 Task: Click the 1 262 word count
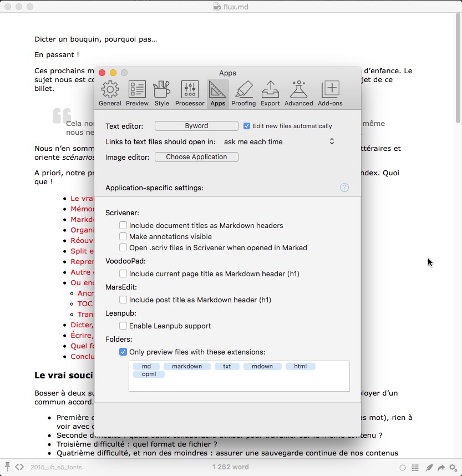230,467
